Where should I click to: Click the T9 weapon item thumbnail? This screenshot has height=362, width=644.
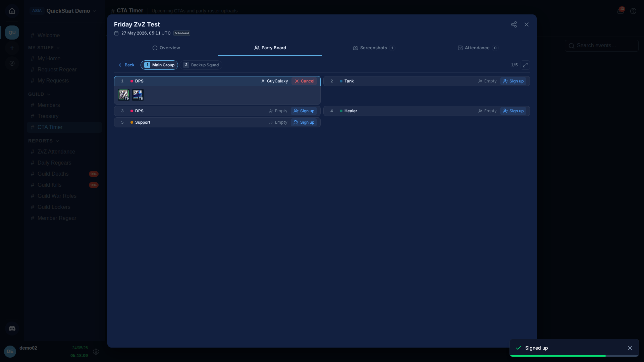point(124,95)
